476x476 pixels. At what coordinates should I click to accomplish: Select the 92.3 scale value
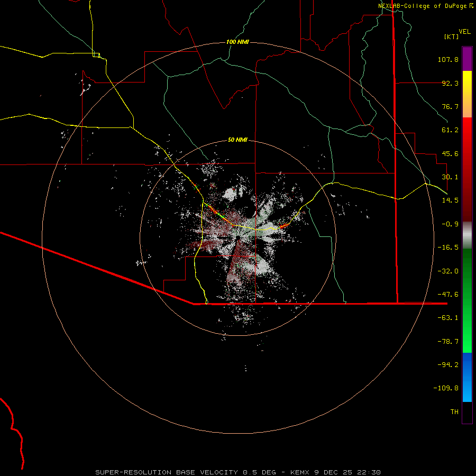click(x=450, y=83)
